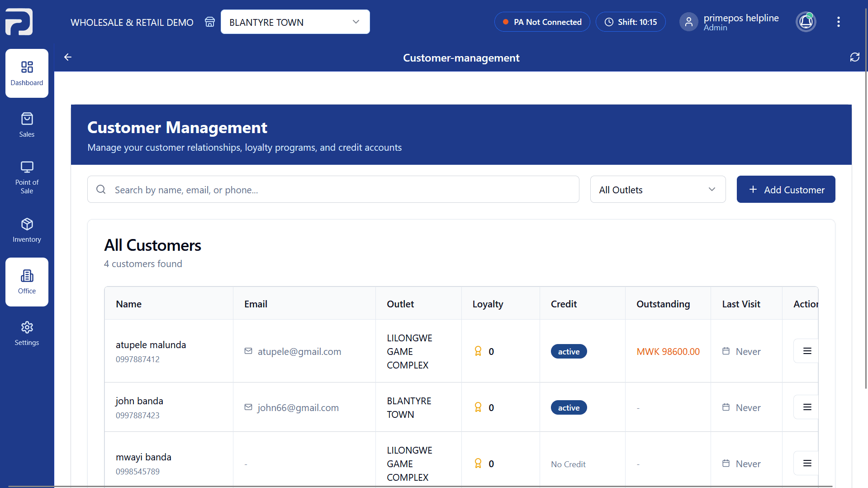Click No Credit label for mwayi banda
The width and height of the screenshot is (868, 488).
[x=568, y=464]
